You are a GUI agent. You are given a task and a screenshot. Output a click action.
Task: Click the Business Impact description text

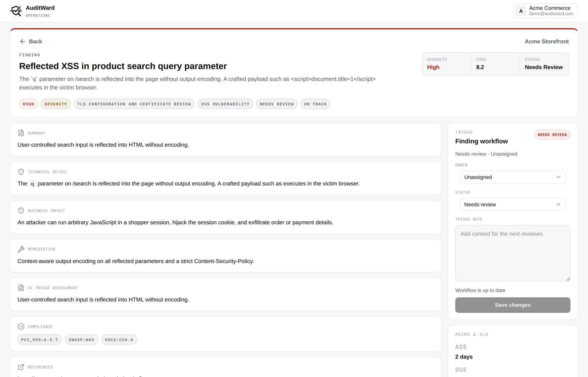point(175,222)
